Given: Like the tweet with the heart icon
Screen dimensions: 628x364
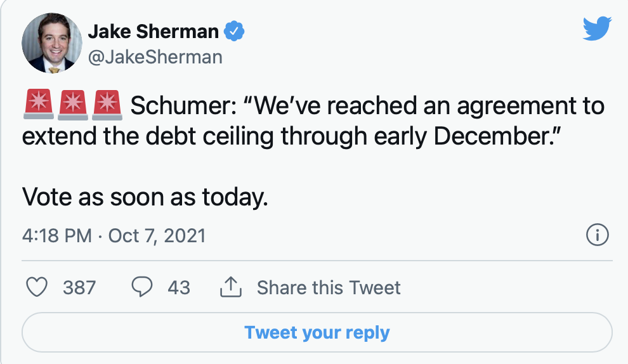Looking at the screenshot, I should pyautogui.click(x=37, y=287).
